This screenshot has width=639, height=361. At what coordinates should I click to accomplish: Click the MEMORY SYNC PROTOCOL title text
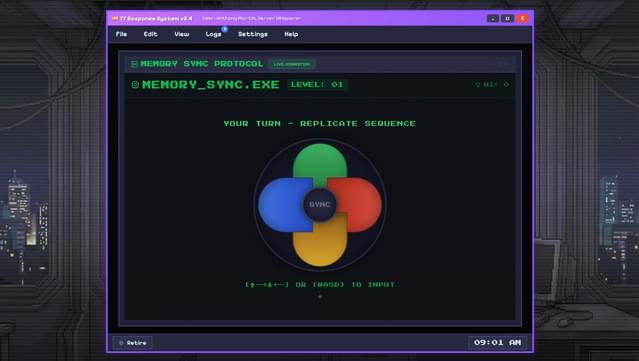[x=202, y=64]
